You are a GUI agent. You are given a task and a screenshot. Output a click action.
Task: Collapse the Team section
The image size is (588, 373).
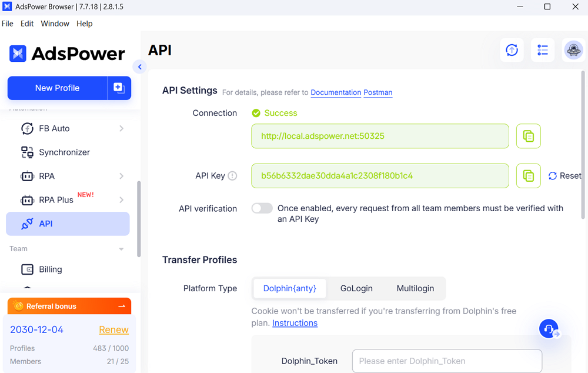pyautogui.click(x=122, y=248)
